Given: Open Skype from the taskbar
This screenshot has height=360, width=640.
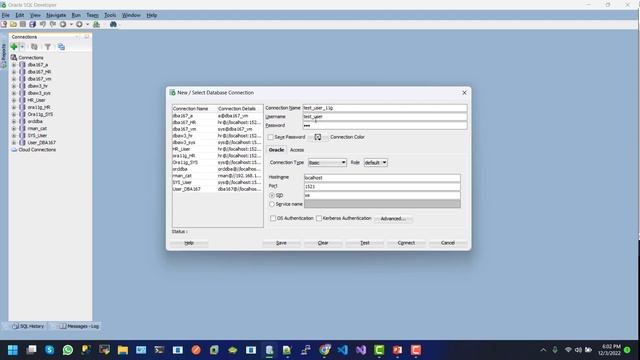Looking at the screenshot, I should 50,350.
